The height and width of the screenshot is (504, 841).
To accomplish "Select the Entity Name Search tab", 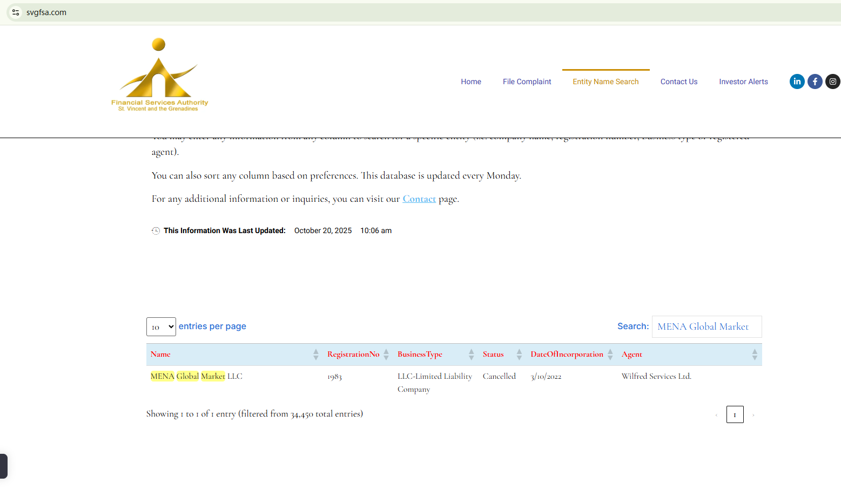I will (x=605, y=82).
